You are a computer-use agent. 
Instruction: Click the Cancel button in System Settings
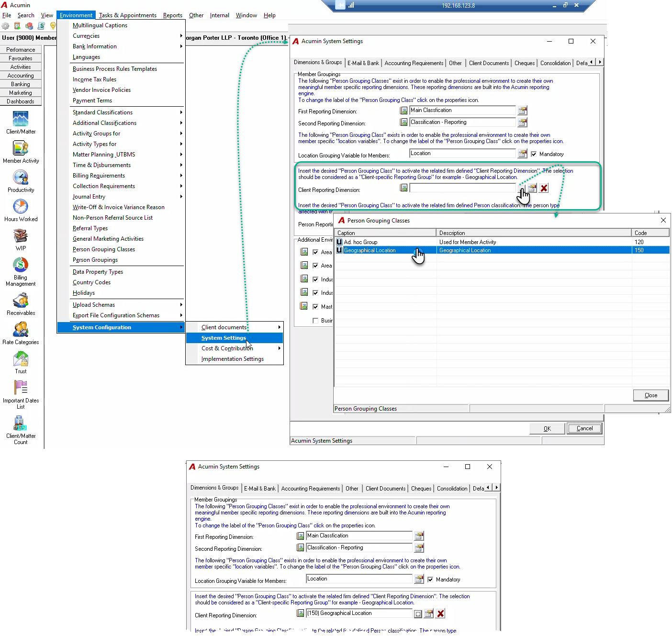click(x=584, y=429)
